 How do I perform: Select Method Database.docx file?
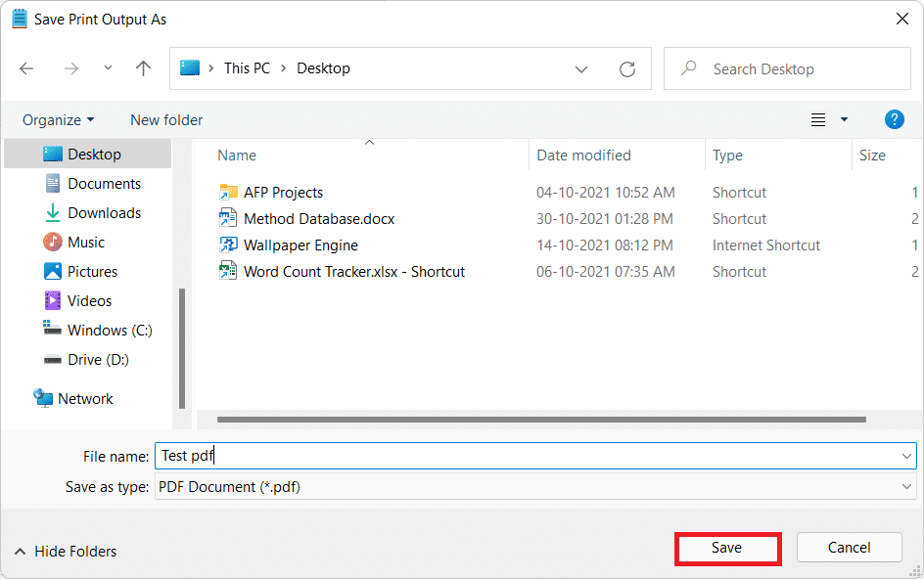coord(319,219)
